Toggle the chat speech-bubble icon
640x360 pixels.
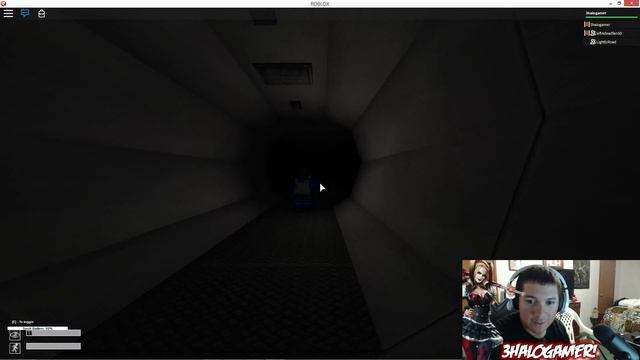tap(25, 13)
